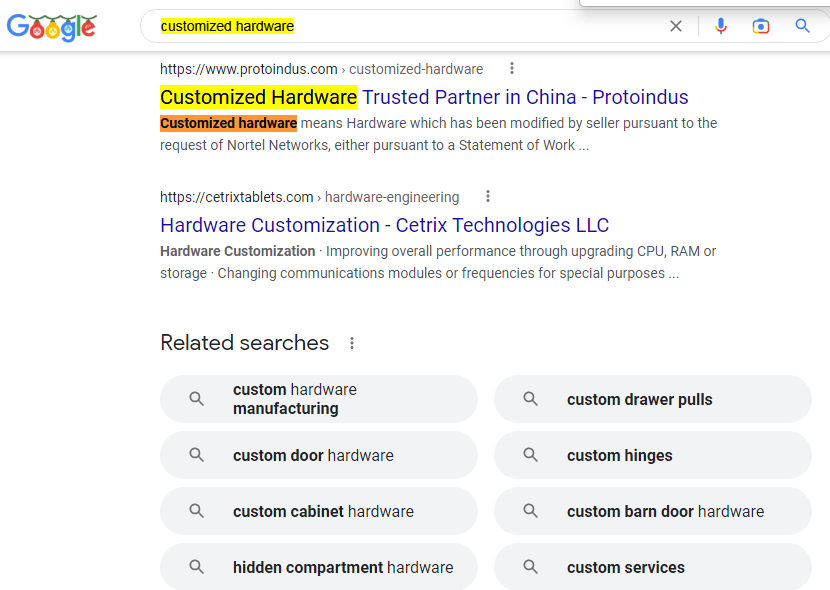Image resolution: width=830 pixels, height=590 pixels.
Task: Start voice search with the microphone icon
Action: tap(720, 26)
